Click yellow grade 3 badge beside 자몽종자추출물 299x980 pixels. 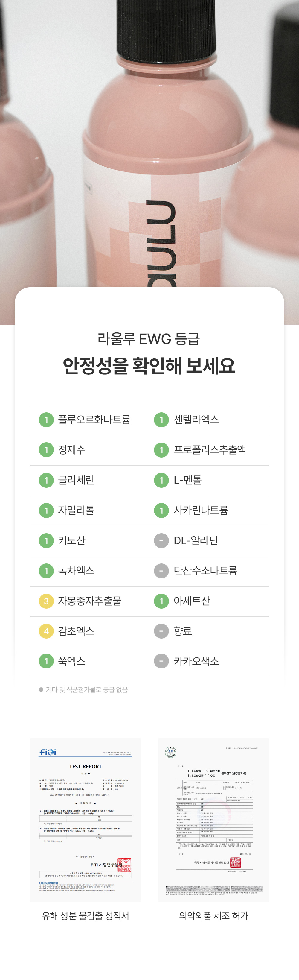coord(46,601)
